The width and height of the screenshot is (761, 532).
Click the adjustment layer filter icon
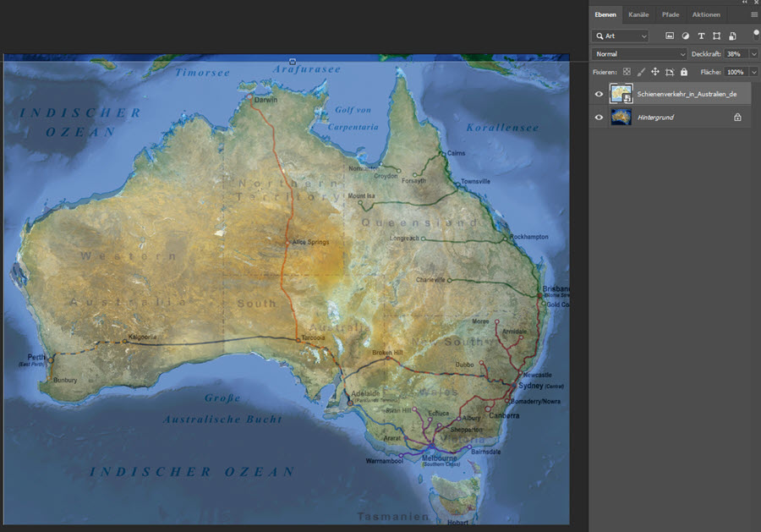(685, 36)
